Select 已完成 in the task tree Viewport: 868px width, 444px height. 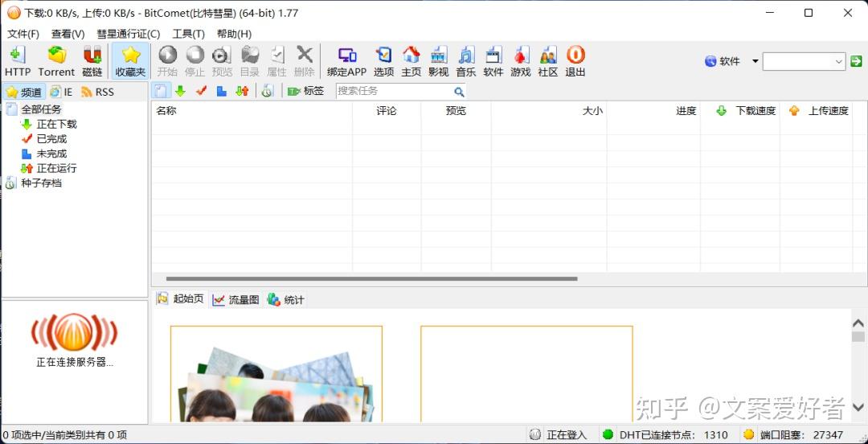point(51,139)
